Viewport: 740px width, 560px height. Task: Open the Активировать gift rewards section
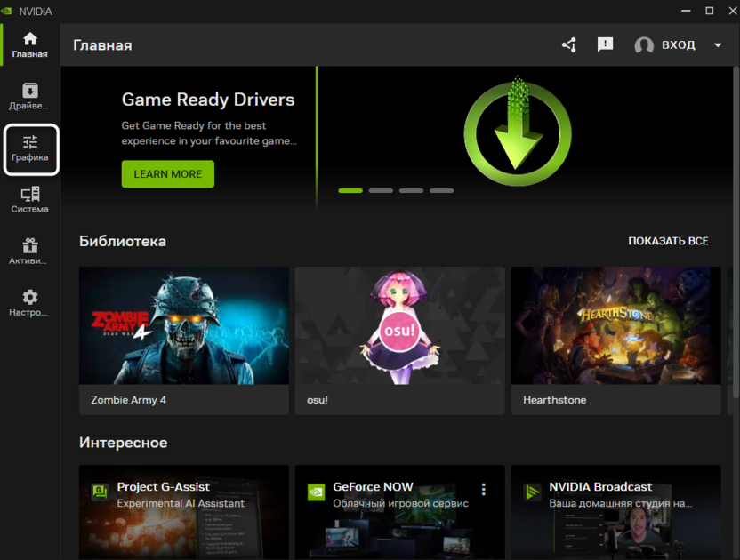tap(29, 252)
